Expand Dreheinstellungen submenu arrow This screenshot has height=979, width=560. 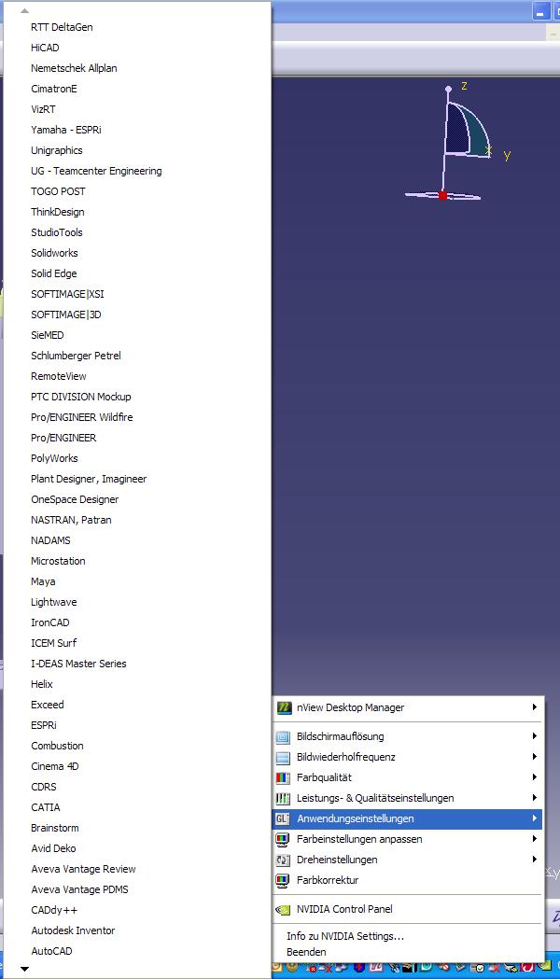(535, 860)
